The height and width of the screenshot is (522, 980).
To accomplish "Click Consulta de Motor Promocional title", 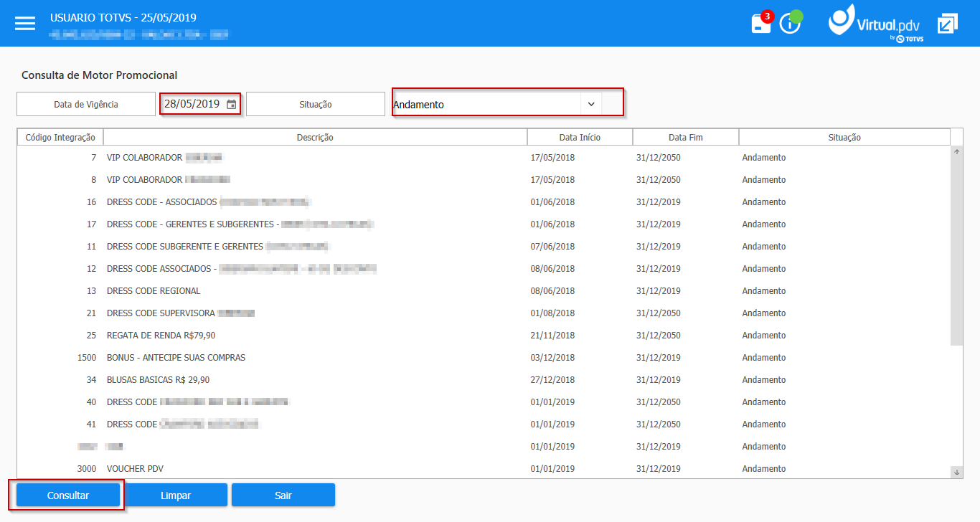I will (100, 75).
